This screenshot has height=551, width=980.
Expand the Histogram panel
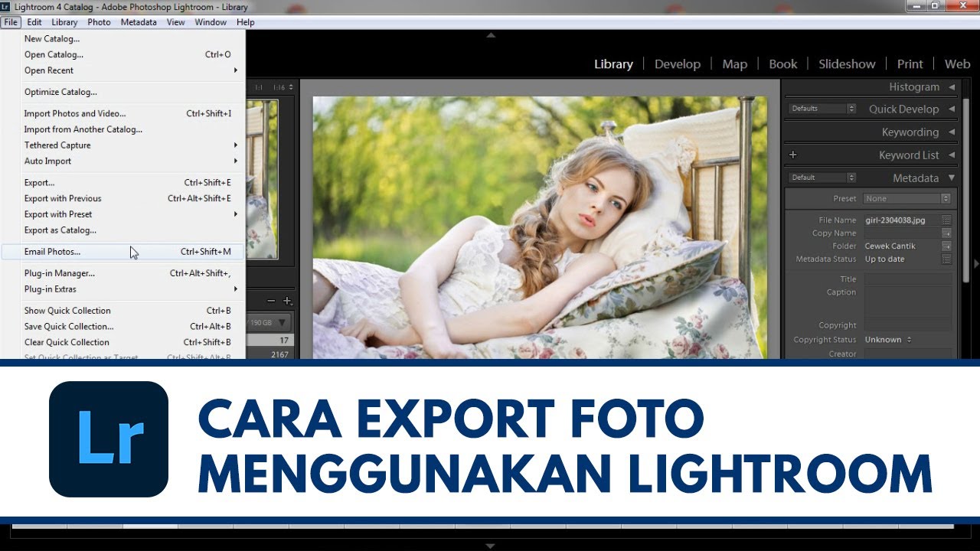tap(952, 87)
